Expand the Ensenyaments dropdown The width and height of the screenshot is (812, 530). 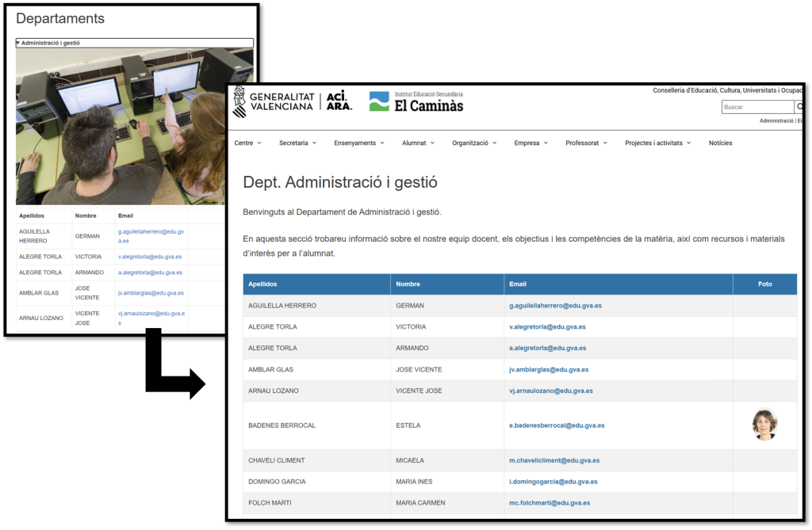click(x=358, y=143)
